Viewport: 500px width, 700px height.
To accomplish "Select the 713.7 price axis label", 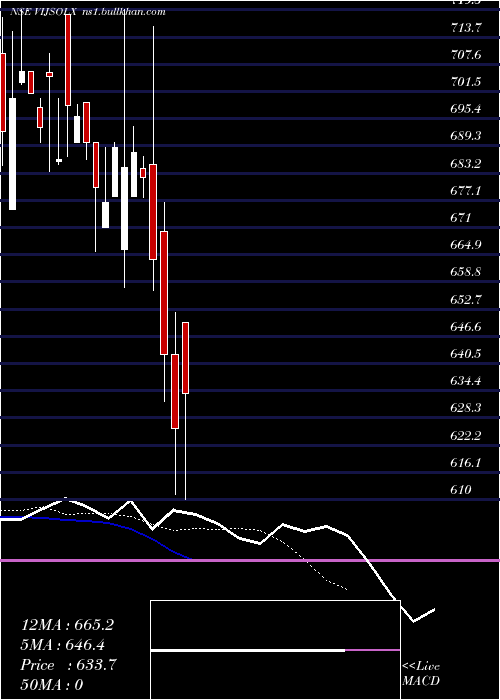I will (466, 28).
